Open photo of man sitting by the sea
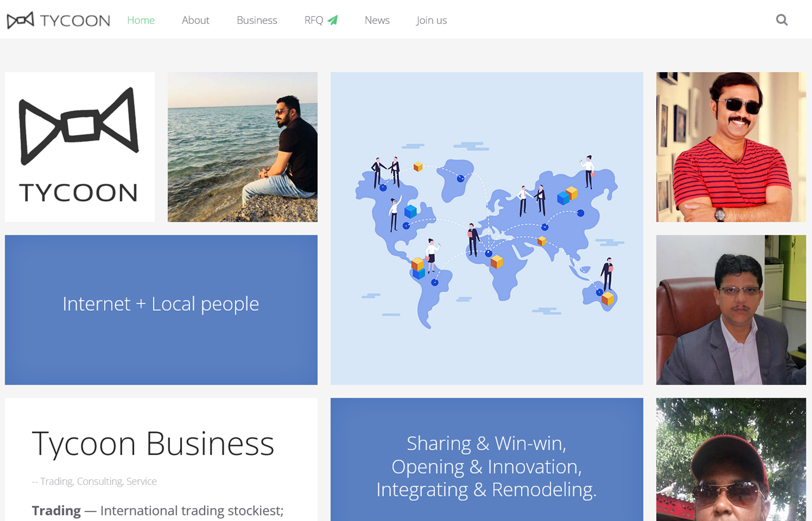812x521 pixels. [x=243, y=147]
